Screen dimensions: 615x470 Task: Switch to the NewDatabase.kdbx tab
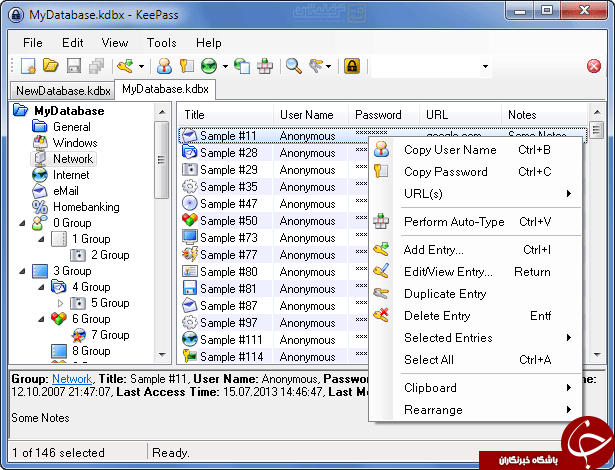click(x=63, y=91)
